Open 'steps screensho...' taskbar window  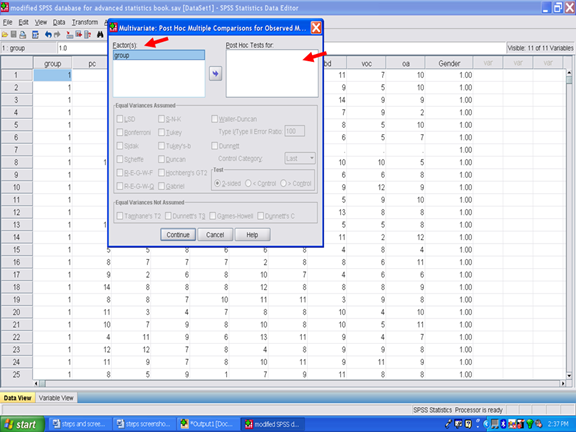pyautogui.click(x=143, y=424)
